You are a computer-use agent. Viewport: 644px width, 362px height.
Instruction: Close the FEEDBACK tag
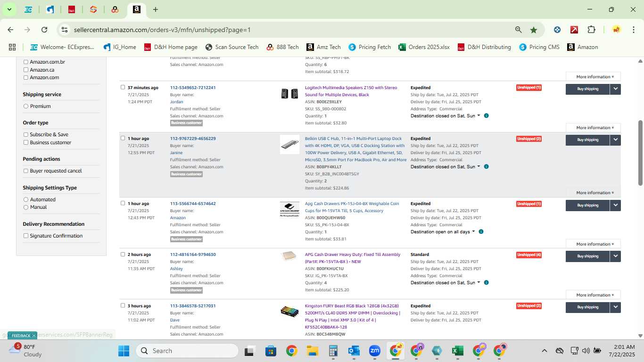pyautogui.click(x=33, y=336)
